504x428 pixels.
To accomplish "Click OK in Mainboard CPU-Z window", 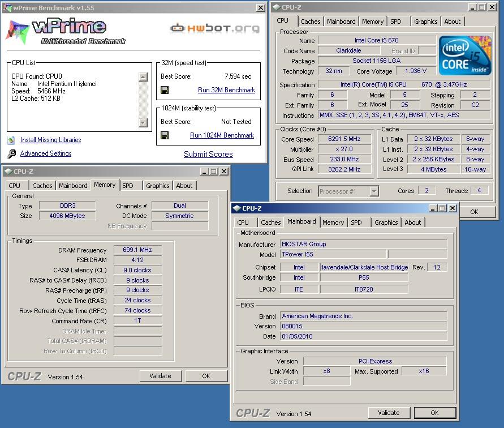I will click(434, 413).
